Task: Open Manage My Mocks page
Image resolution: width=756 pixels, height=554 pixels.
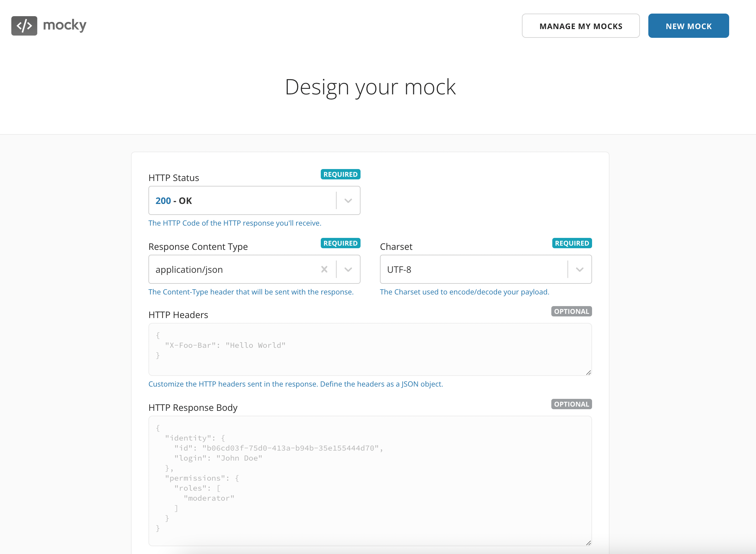Action: click(x=580, y=26)
